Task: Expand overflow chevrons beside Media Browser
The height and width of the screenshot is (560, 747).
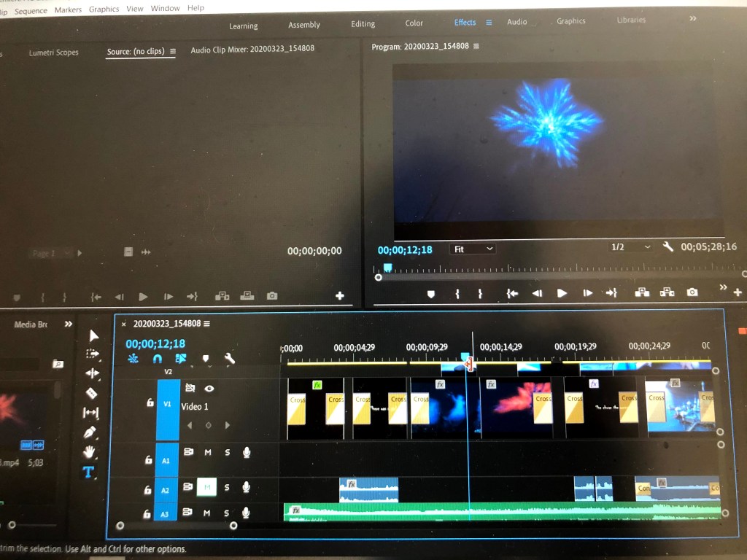Action: (x=69, y=324)
